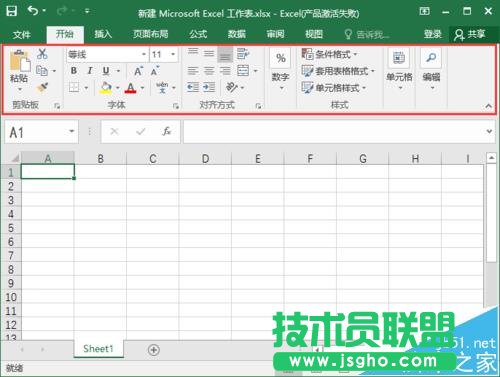Image resolution: width=500 pixels, height=377 pixels.
Task: Open the 数字 percent format group
Action: tap(280, 68)
